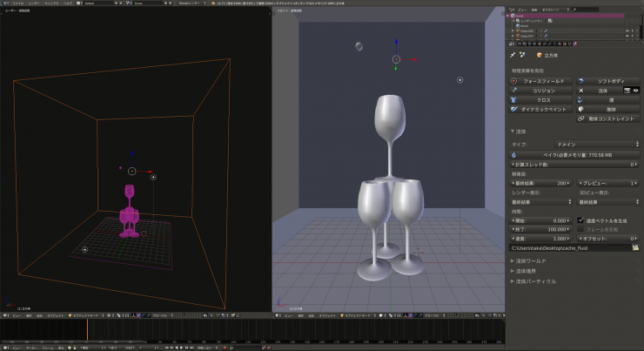Add クロス physics
Image resolution: width=644 pixels, height=351 pixels.
[540, 100]
